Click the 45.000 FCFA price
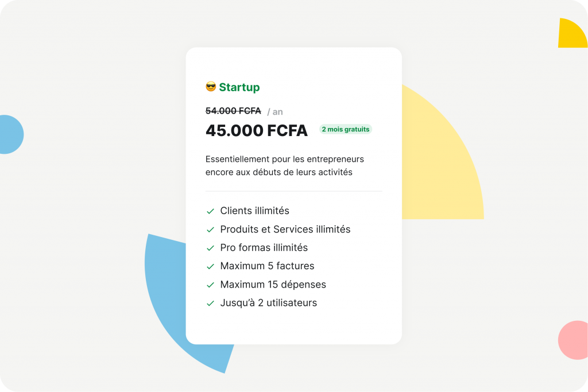 (257, 131)
